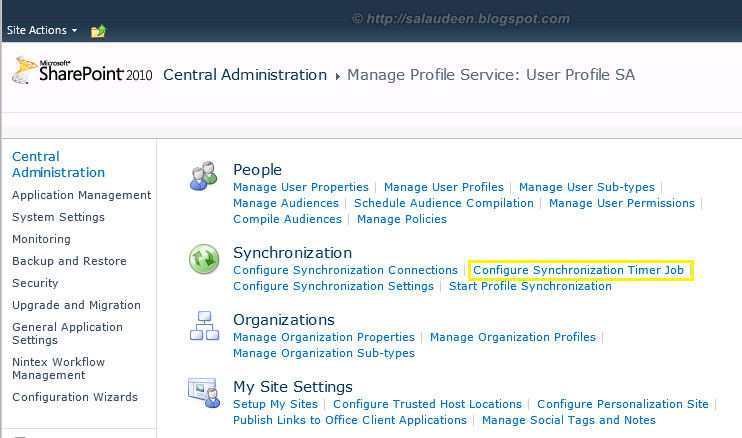Click the Organizations hierarchy icon
The height and width of the screenshot is (438, 742).
(x=204, y=327)
